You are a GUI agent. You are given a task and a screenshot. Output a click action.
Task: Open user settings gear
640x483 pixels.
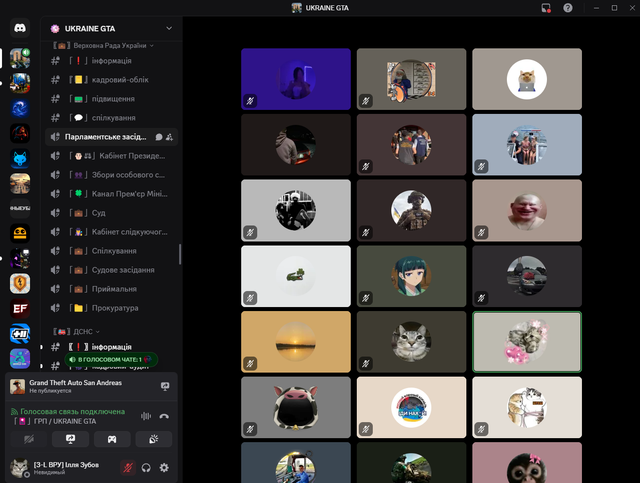(x=164, y=467)
